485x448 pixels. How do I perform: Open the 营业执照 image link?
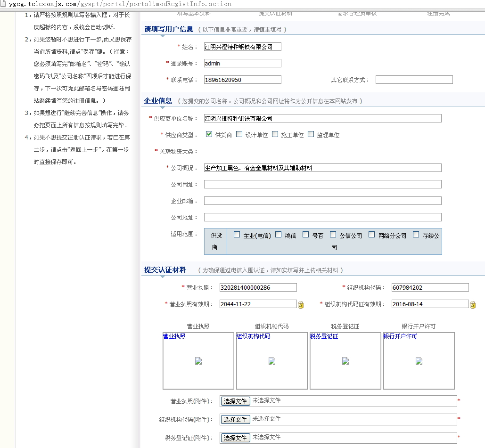174,336
